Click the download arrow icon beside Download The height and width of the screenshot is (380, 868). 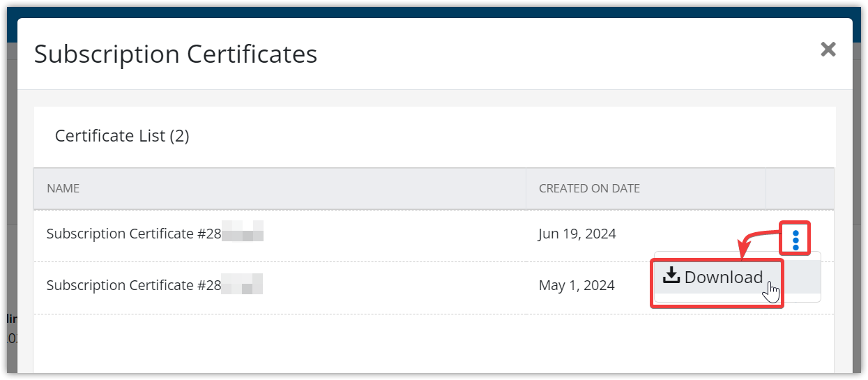pyautogui.click(x=671, y=276)
